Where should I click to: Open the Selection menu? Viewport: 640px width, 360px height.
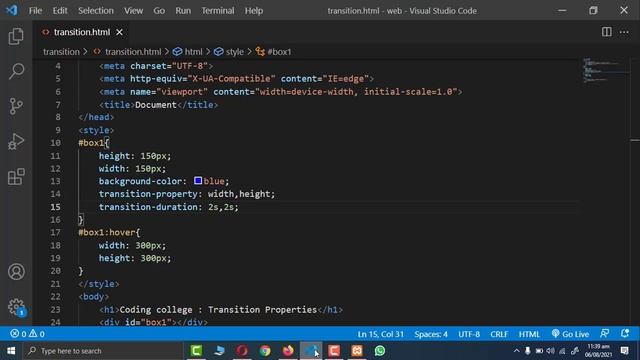coord(96,11)
